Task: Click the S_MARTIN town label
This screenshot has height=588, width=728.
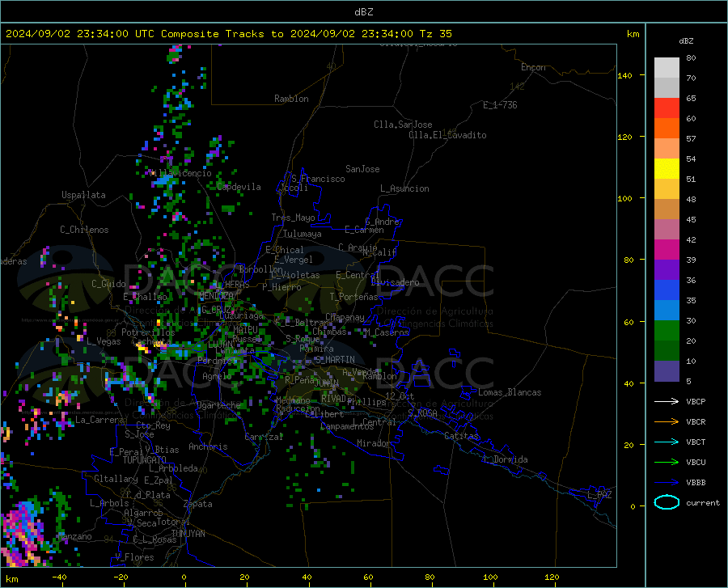Action: coord(334,360)
